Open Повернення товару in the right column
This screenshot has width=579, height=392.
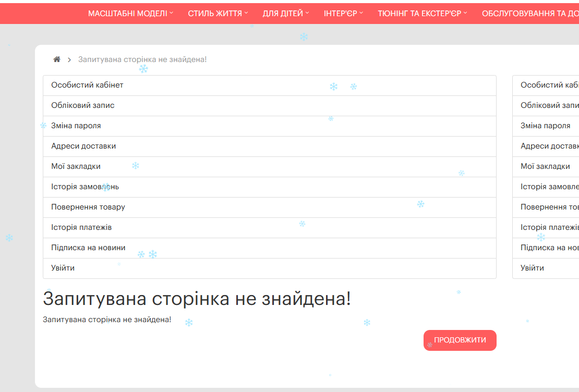(x=546, y=207)
